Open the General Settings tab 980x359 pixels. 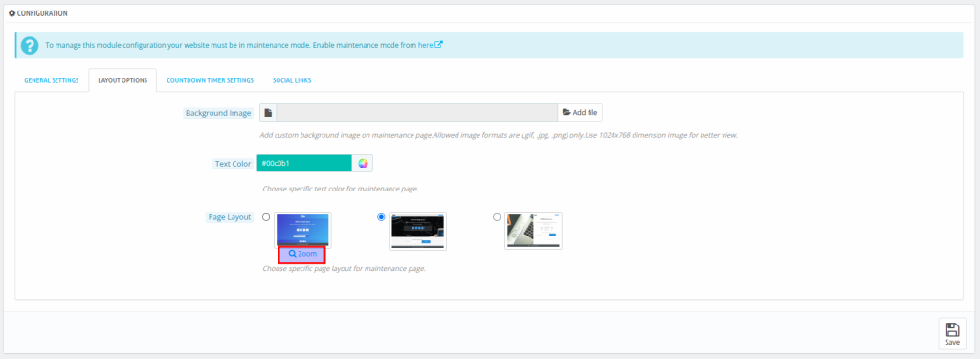pos(52,80)
